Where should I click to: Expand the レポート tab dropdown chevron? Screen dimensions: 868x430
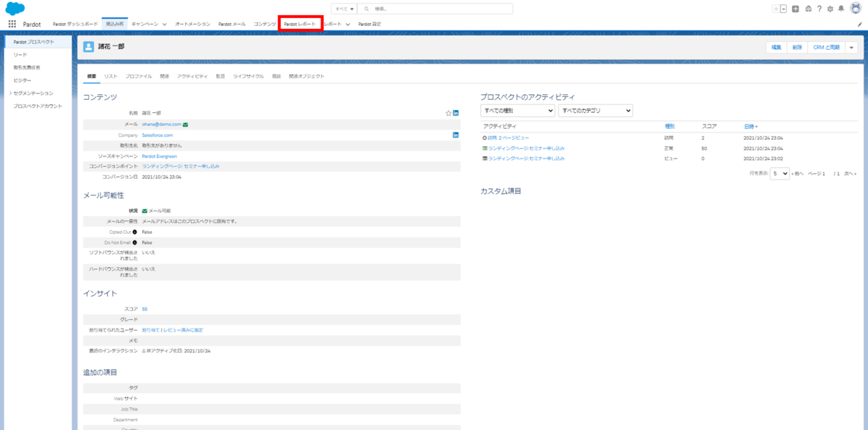pyautogui.click(x=348, y=24)
